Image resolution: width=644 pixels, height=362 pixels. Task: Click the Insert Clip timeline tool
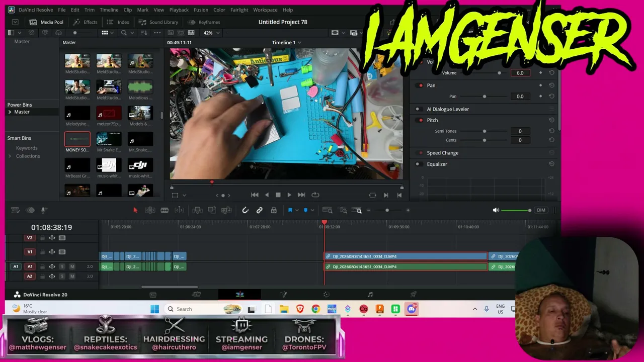(198, 210)
